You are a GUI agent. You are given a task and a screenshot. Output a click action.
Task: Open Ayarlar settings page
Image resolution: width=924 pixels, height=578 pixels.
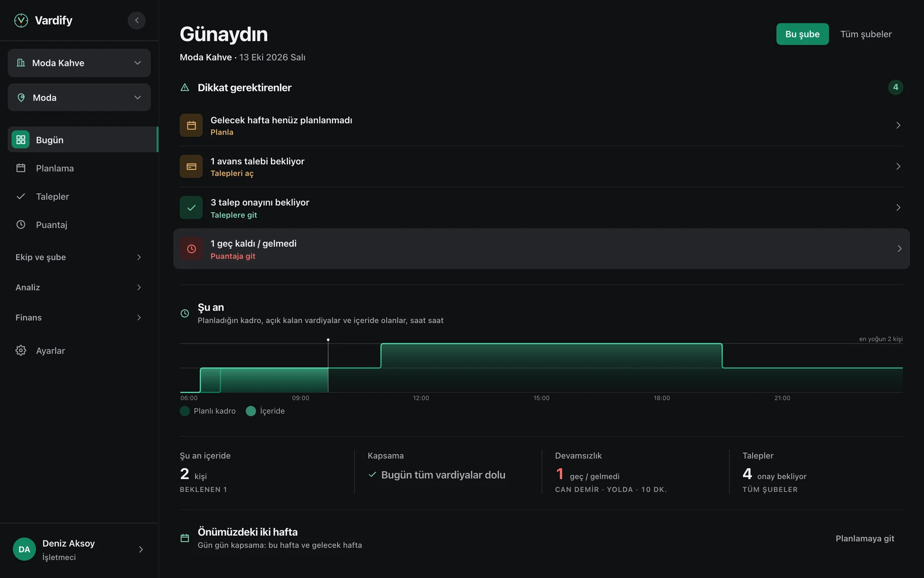pyautogui.click(x=79, y=351)
